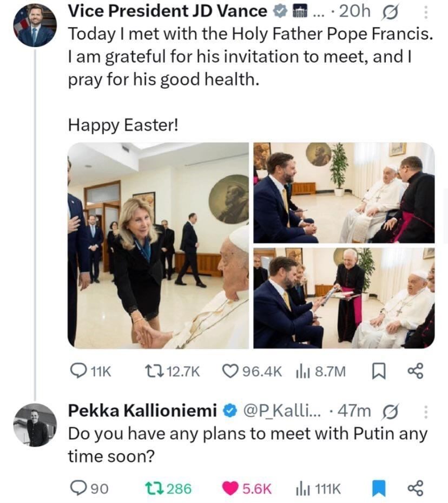Bookmark the JD Vance post

pos(379,371)
